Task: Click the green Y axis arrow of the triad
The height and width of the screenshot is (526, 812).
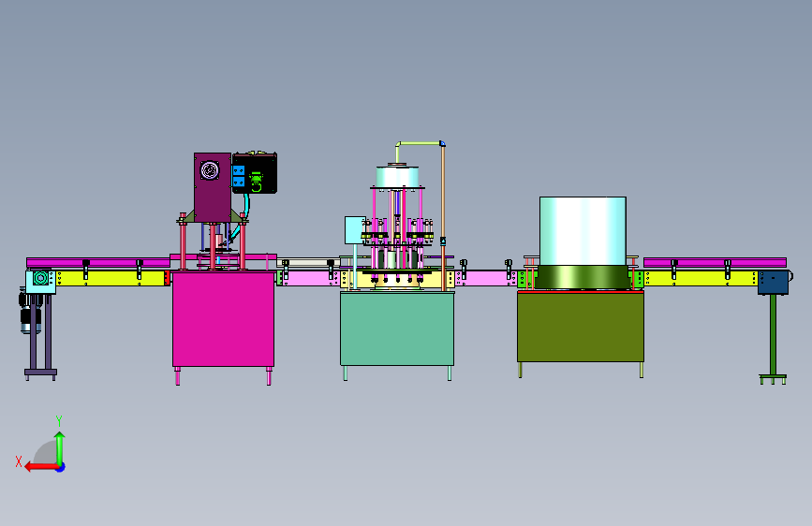Action: click(x=60, y=447)
